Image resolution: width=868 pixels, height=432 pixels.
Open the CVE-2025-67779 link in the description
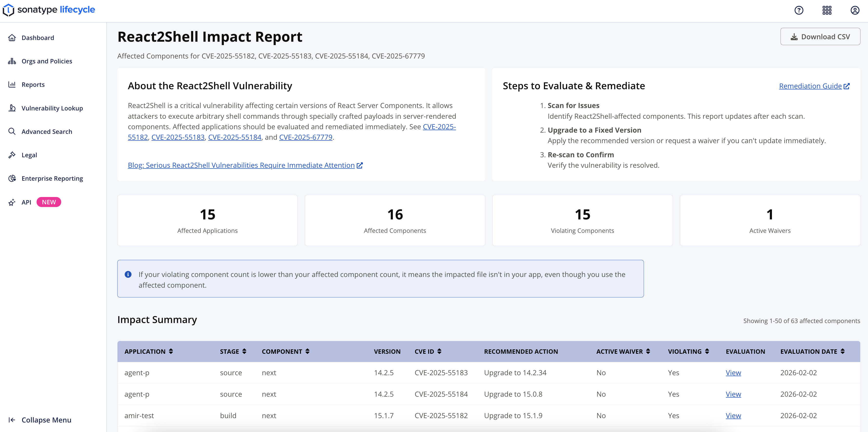click(306, 137)
